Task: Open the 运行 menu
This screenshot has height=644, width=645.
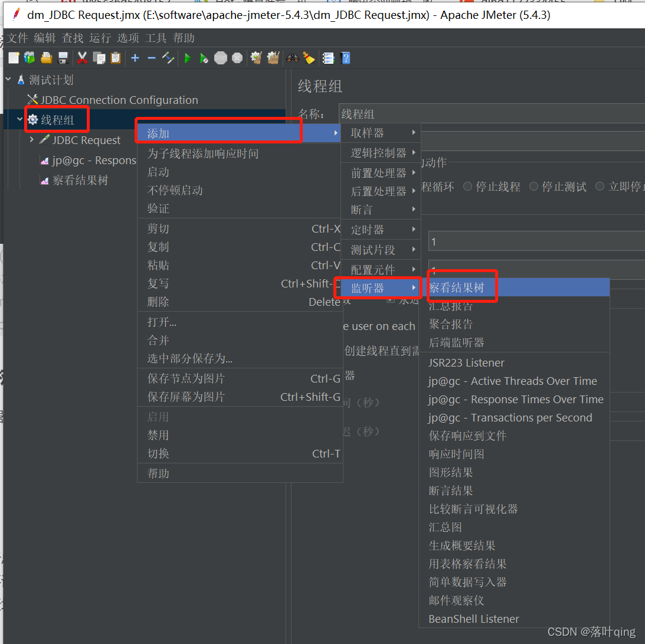Action: (100, 38)
